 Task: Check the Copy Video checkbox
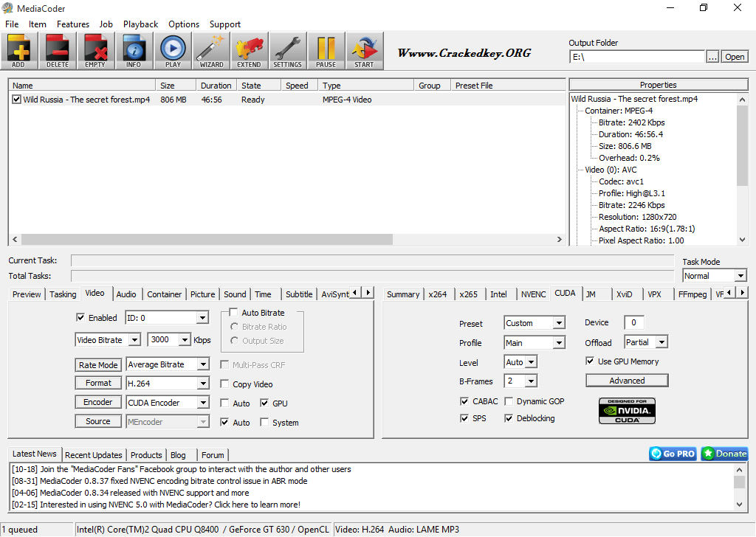[224, 384]
